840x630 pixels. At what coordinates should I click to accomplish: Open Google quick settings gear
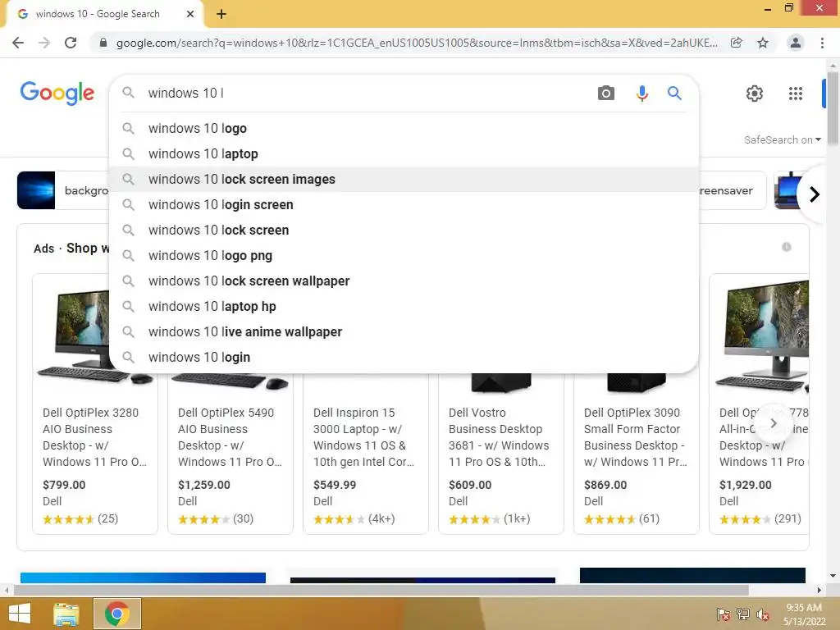pos(755,94)
